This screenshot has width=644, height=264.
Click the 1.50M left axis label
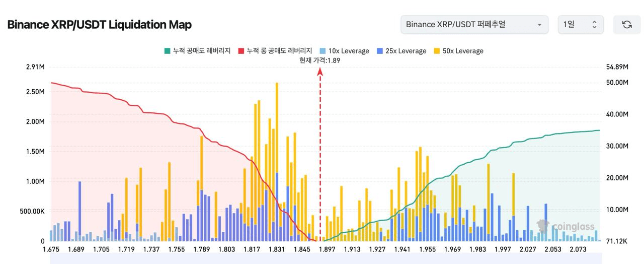(x=34, y=151)
